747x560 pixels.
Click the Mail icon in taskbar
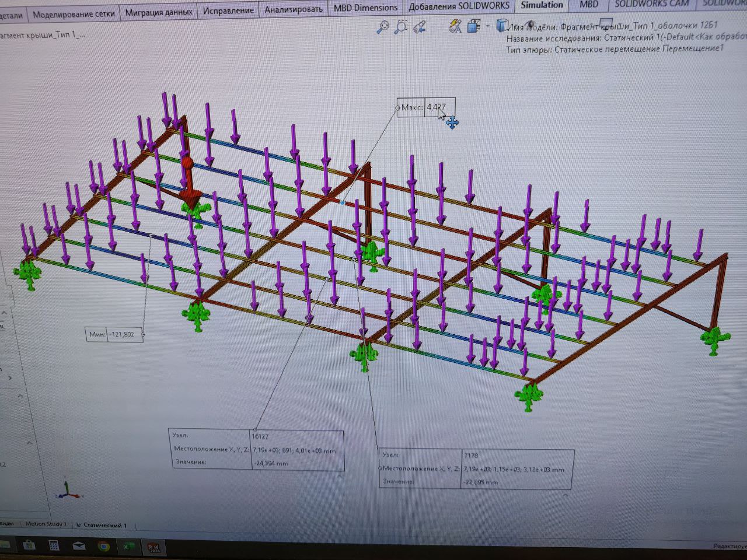click(79, 546)
